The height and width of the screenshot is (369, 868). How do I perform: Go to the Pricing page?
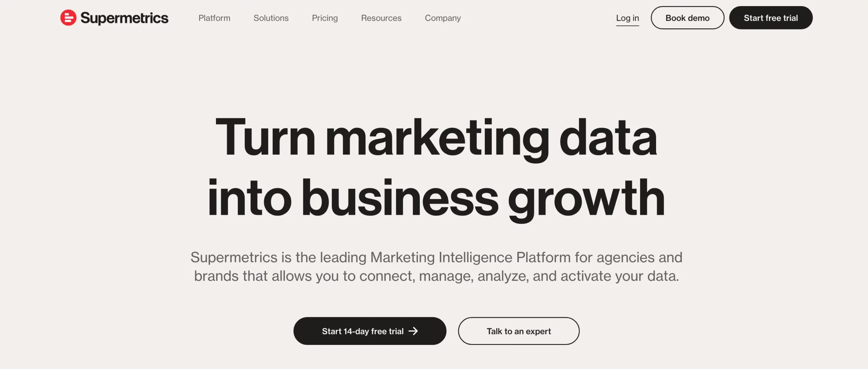pos(324,18)
